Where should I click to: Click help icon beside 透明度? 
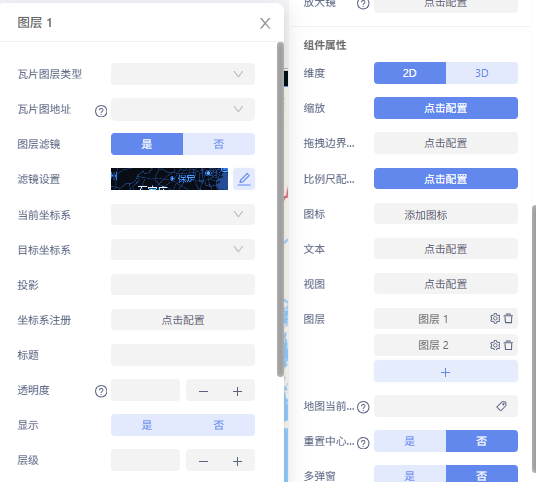[x=101, y=391]
